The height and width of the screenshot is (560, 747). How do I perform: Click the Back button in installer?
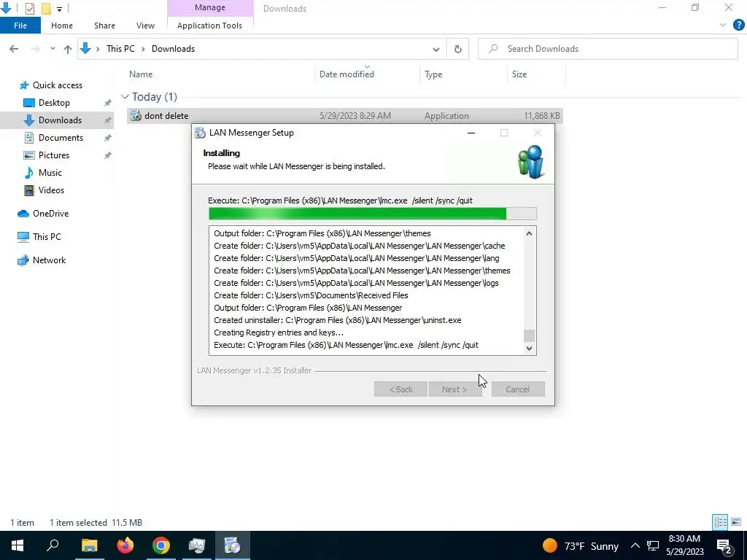pos(400,389)
